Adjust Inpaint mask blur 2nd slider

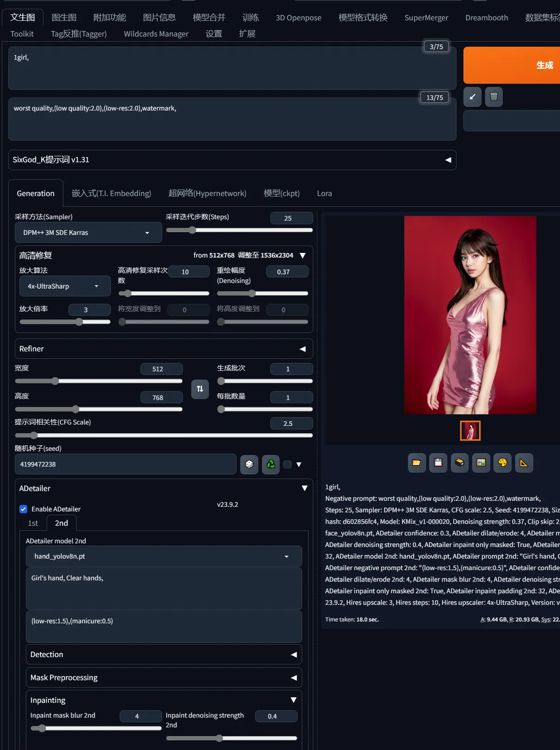tap(96, 728)
